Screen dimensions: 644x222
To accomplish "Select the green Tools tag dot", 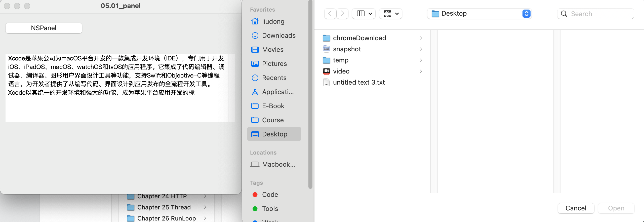I will (255, 209).
